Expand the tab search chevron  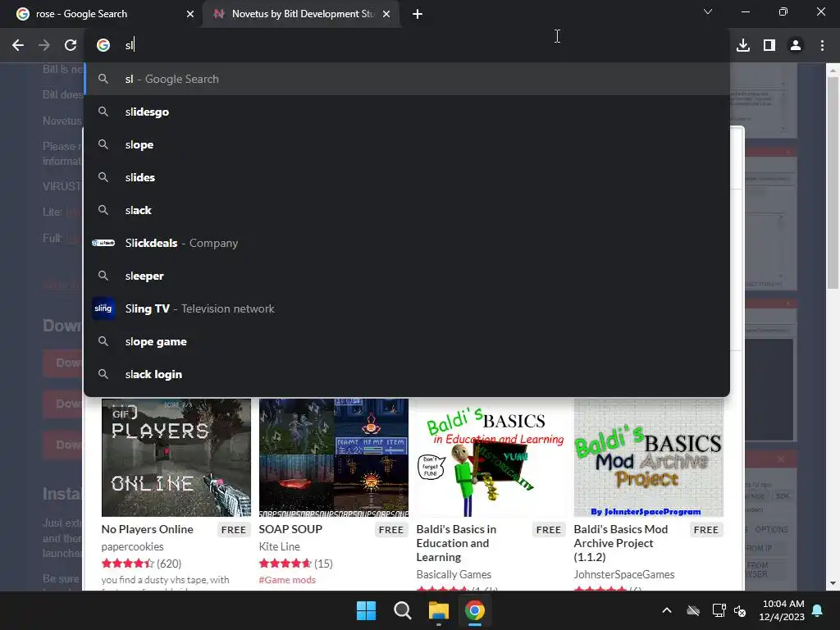pyautogui.click(x=708, y=11)
